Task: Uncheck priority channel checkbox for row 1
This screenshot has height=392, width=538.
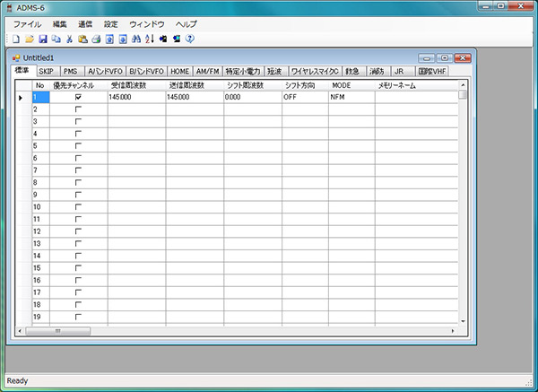Action: click(78, 97)
